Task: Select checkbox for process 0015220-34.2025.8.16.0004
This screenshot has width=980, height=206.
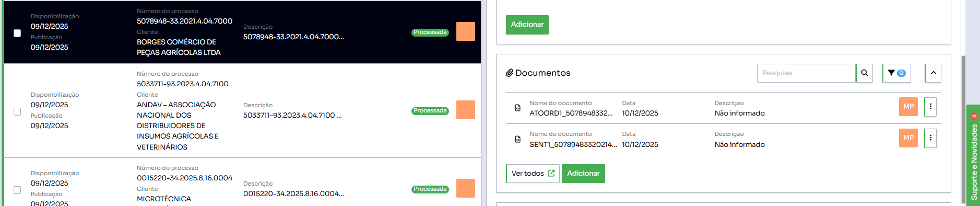Action: pyautogui.click(x=17, y=190)
